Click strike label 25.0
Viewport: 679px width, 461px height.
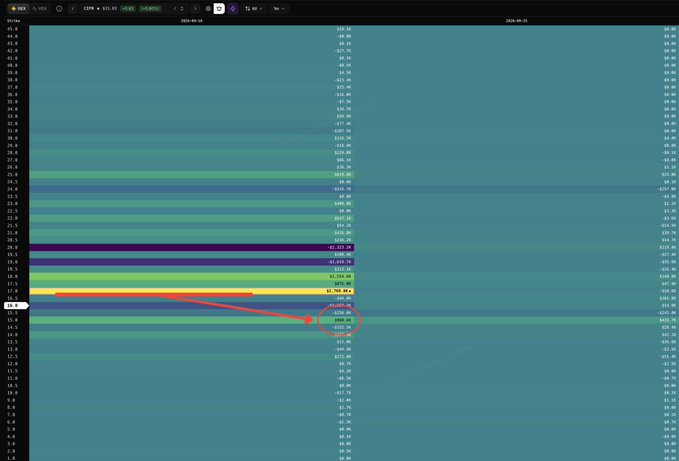[x=12, y=174]
